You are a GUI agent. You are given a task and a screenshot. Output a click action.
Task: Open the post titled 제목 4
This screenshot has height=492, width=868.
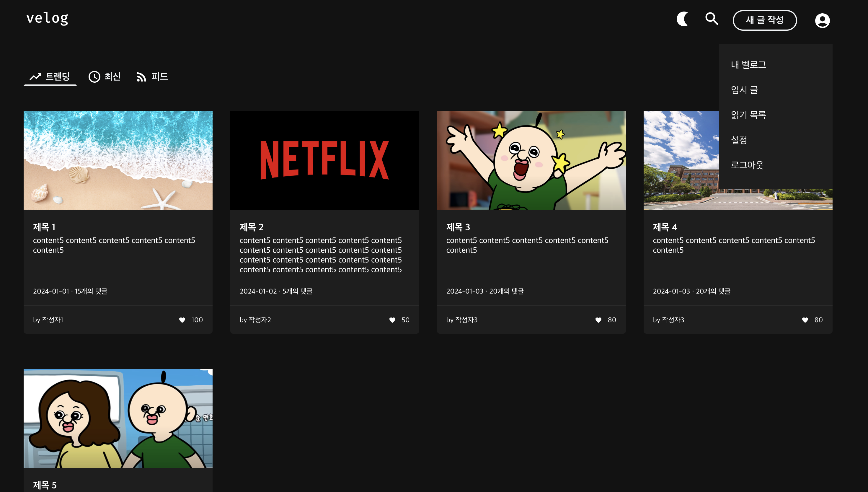[665, 227]
